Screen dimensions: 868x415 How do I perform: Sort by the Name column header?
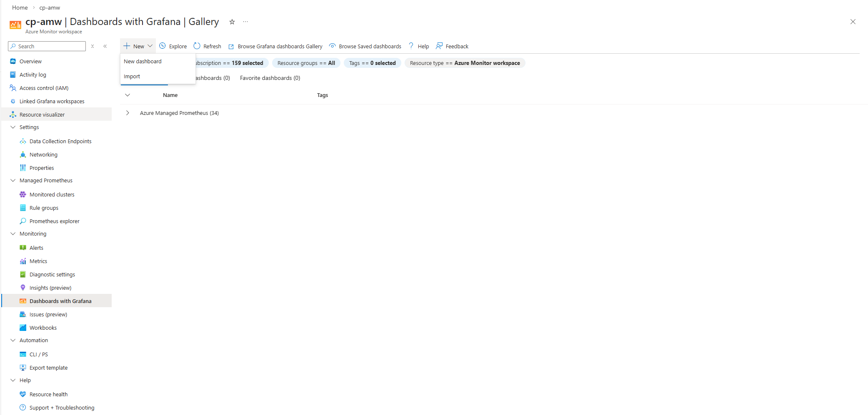pyautogui.click(x=170, y=95)
